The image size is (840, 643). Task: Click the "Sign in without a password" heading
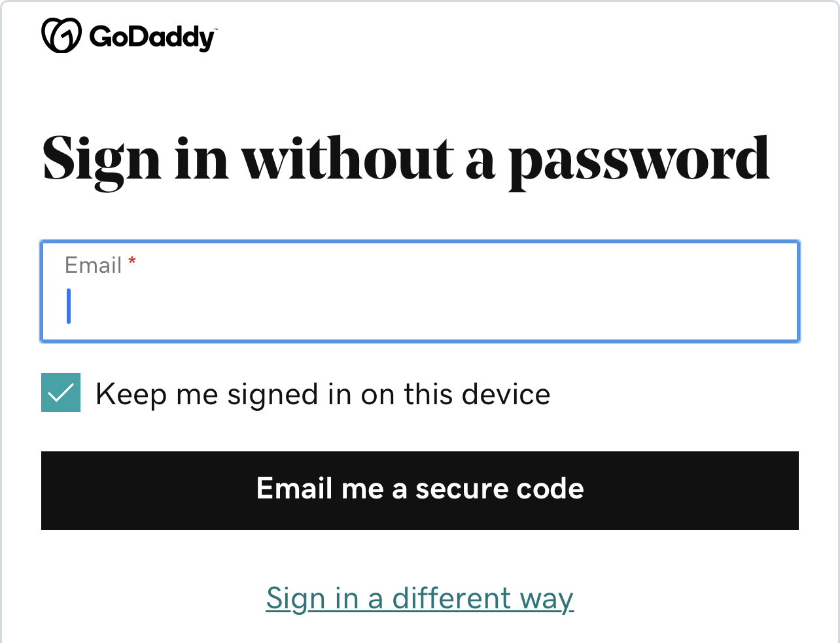click(406, 159)
